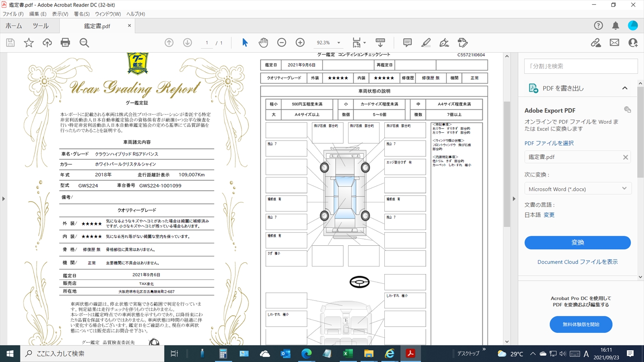Go to next page arrow
Viewport: 644px width, 362px height.
(187, 43)
